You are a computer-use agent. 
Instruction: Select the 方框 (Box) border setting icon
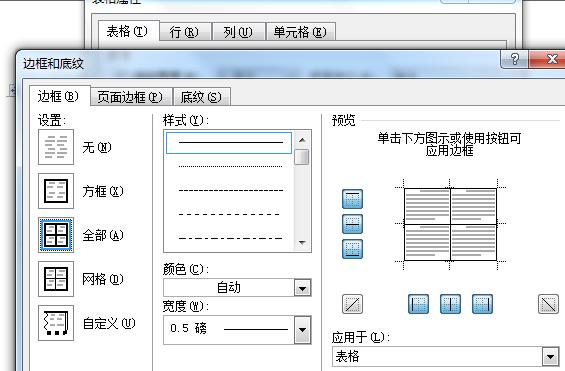(56, 191)
